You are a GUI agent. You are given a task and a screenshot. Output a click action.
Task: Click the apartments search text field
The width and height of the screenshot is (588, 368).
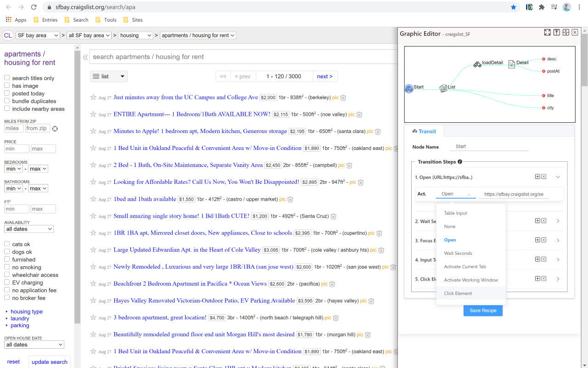tap(243, 57)
